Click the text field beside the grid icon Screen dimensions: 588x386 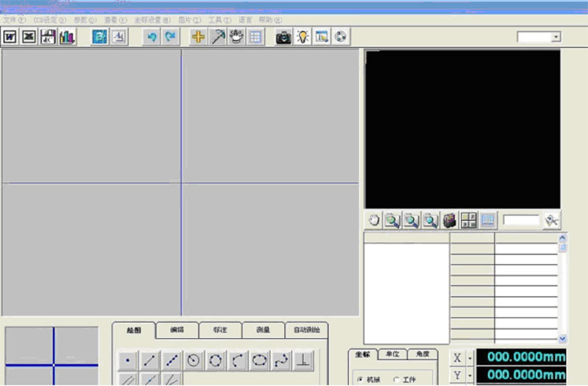(520, 221)
